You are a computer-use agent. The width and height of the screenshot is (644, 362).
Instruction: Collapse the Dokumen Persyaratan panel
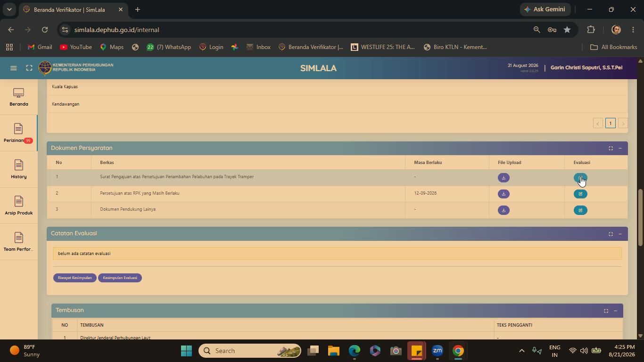tap(620, 148)
